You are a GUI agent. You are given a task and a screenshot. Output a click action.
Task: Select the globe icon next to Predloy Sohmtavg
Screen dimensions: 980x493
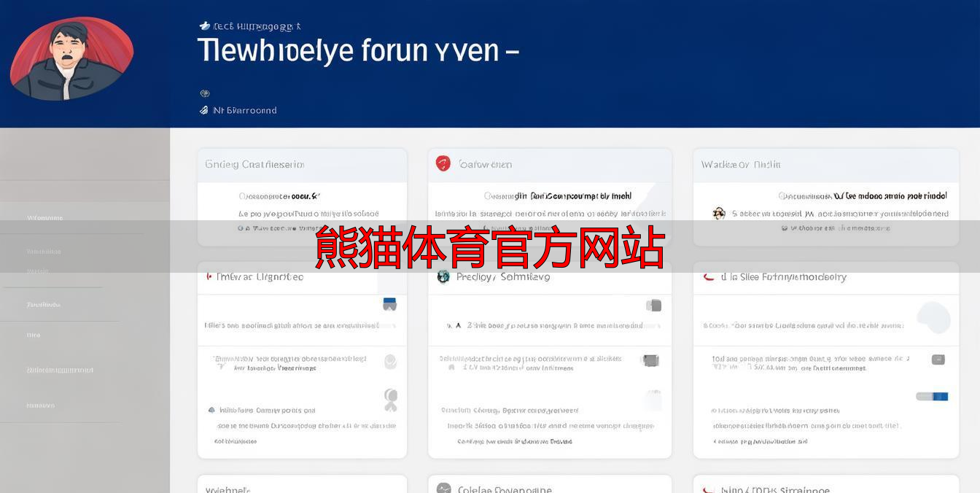click(x=443, y=277)
